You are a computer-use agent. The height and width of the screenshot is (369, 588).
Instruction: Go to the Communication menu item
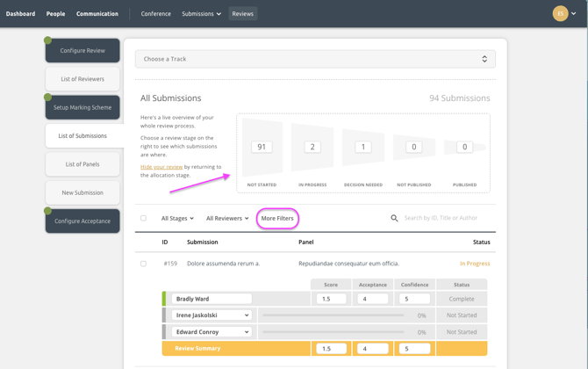[97, 14]
